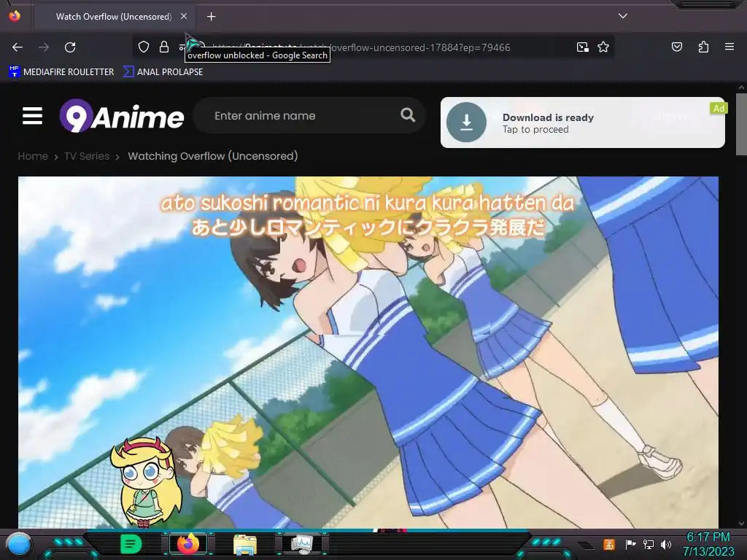747x560 pixels.
Task: Open the TV Series breadcrumb link
Action: coord(87,156)
